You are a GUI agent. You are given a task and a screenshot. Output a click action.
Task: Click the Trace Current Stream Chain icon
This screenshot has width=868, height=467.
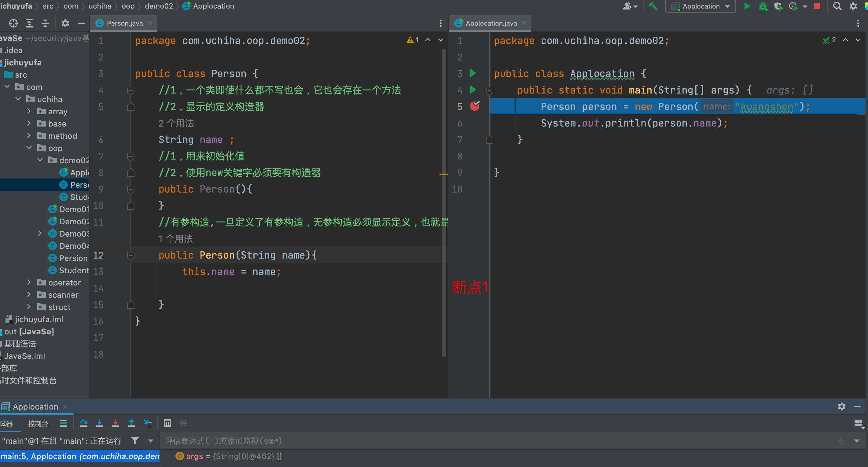[x=183, y=423]
